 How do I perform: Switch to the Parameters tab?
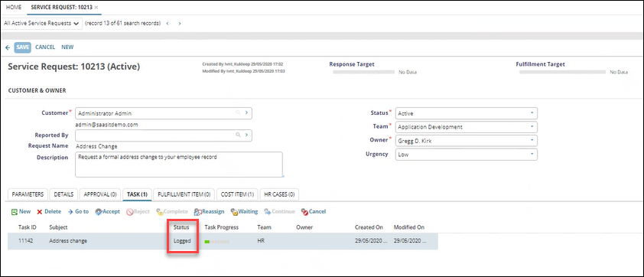coord(28,194)
